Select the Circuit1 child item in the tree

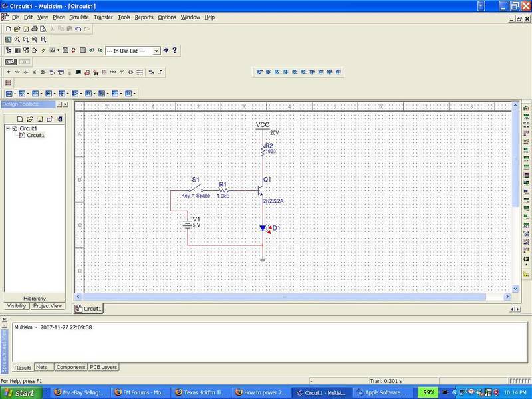pyautogui.click(x=35, y=136)
